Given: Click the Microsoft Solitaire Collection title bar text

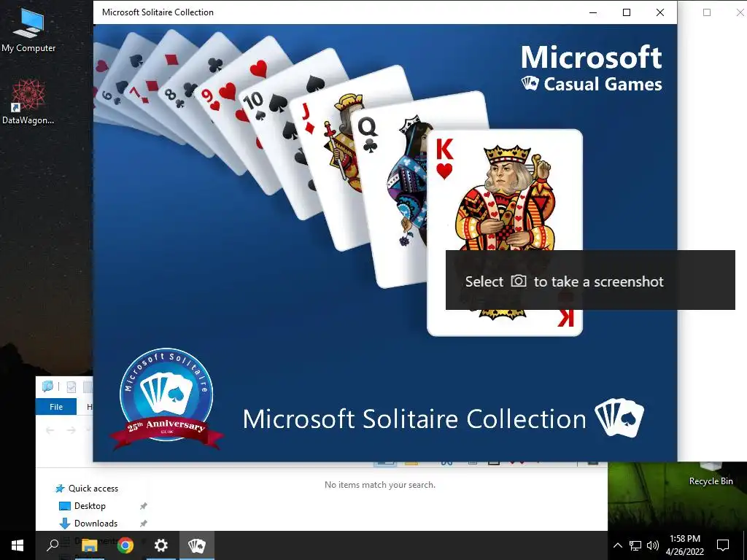Looking at the screenshot, I should pyautogui.click(x=158, y=12).
